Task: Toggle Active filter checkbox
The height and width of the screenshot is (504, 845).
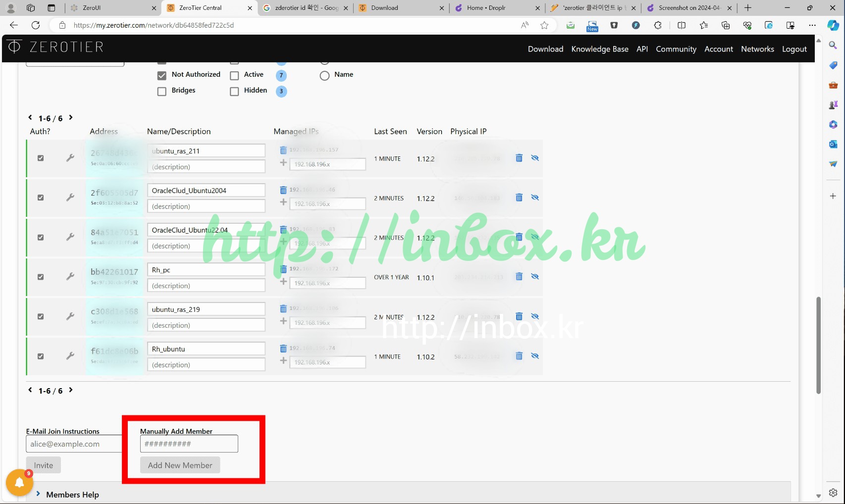Action: pyautogui.click(x=235, y=76)
